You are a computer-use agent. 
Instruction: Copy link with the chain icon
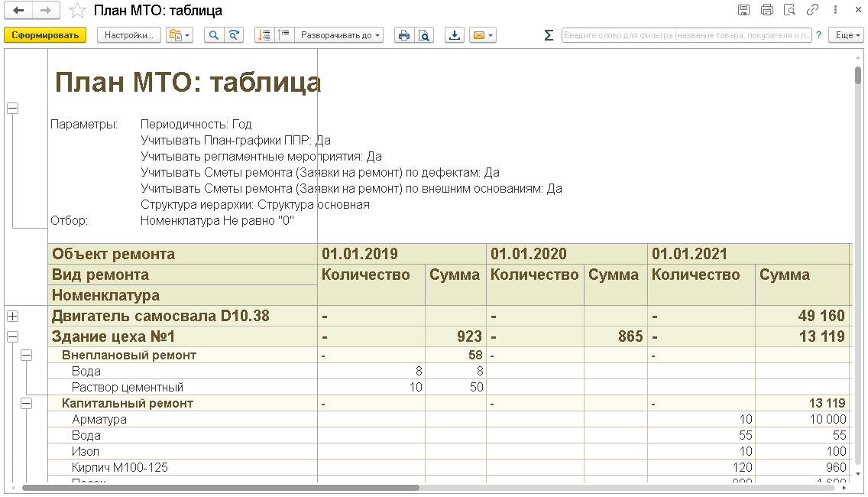813,9
